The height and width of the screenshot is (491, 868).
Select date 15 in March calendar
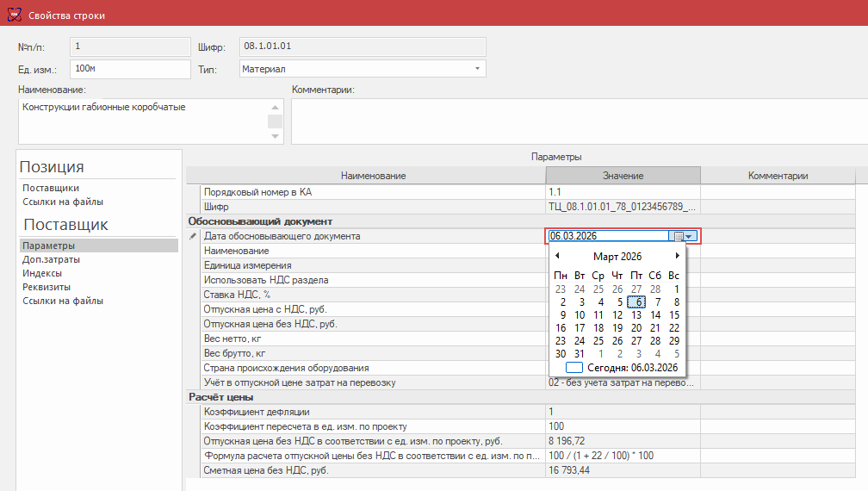674,315
